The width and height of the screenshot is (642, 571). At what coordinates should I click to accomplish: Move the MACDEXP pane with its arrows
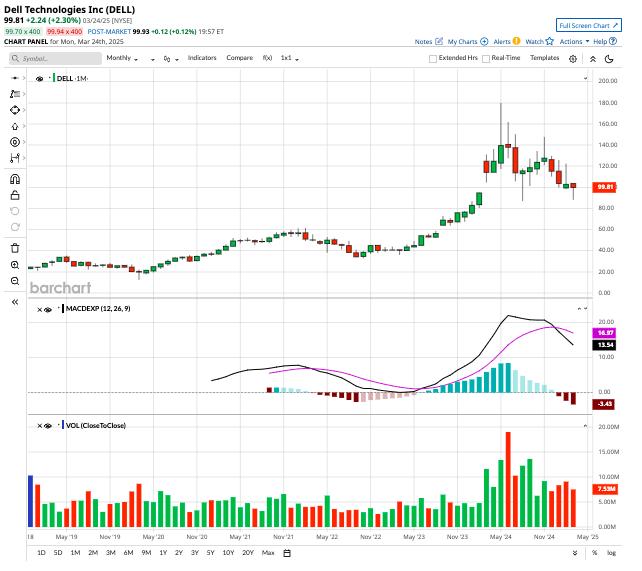pyautogui.click(x=582, y=308)
